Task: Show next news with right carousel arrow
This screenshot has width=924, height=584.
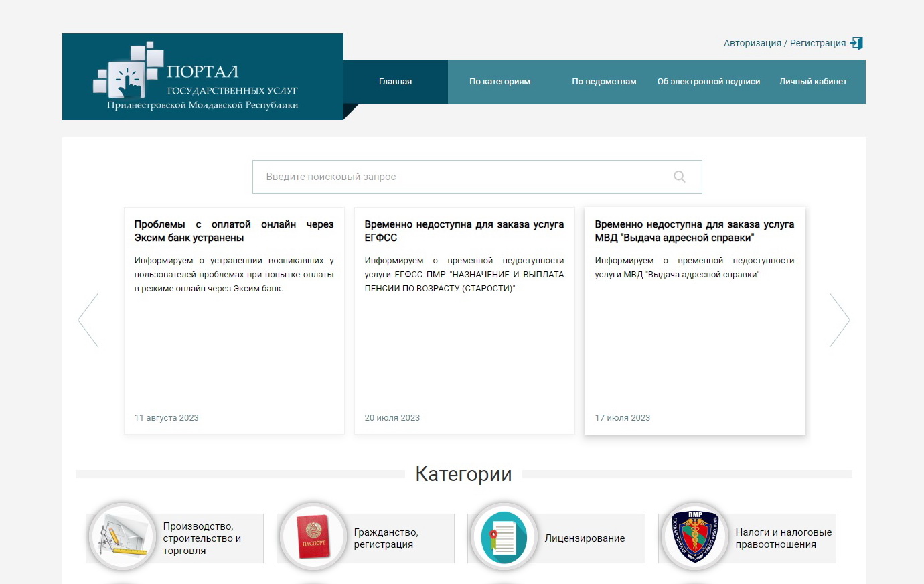Action: 840,320
